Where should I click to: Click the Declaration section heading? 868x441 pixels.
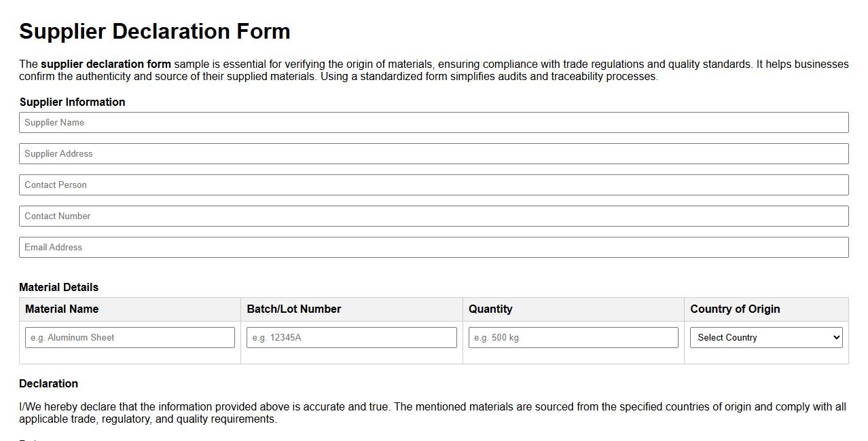pos(48,383)
